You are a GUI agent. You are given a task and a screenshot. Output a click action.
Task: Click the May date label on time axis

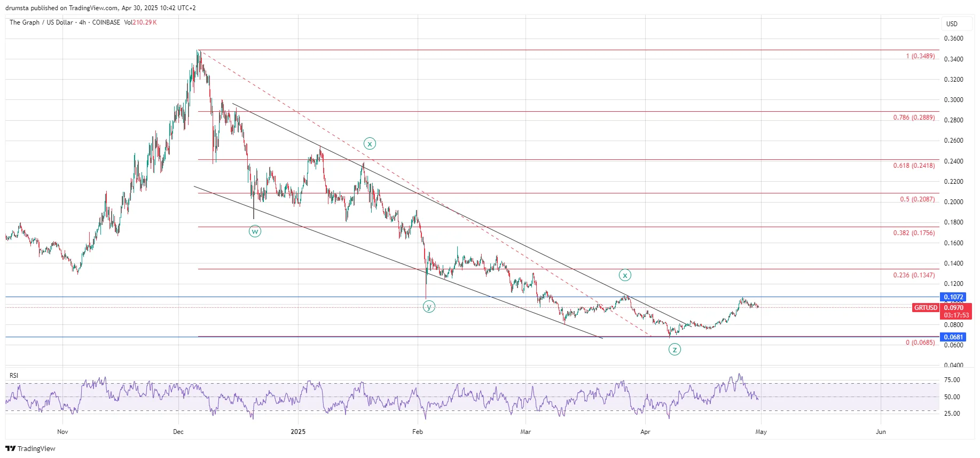pyautogui.click(x=761, y=432)
